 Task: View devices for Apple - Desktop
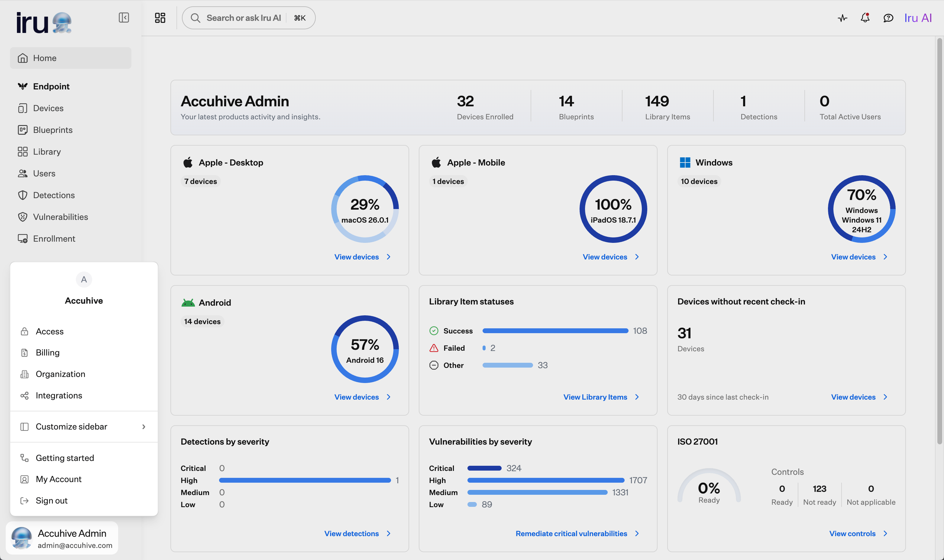coord(356,257)
